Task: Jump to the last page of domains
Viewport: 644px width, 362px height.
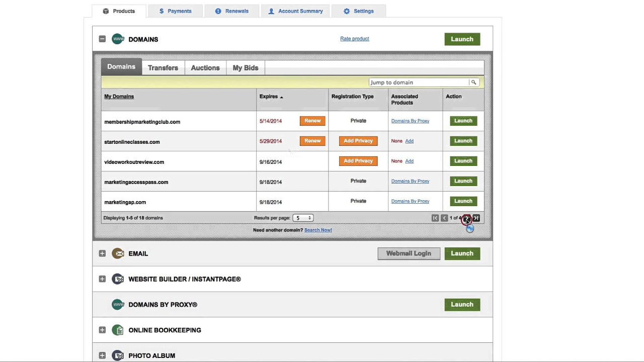Action: click(476, 218)
